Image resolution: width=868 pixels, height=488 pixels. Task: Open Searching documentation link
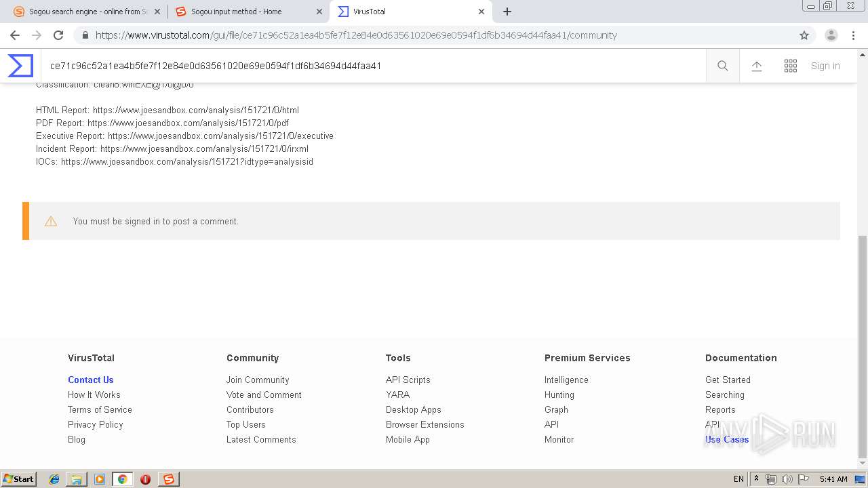(x=725, y=394)
